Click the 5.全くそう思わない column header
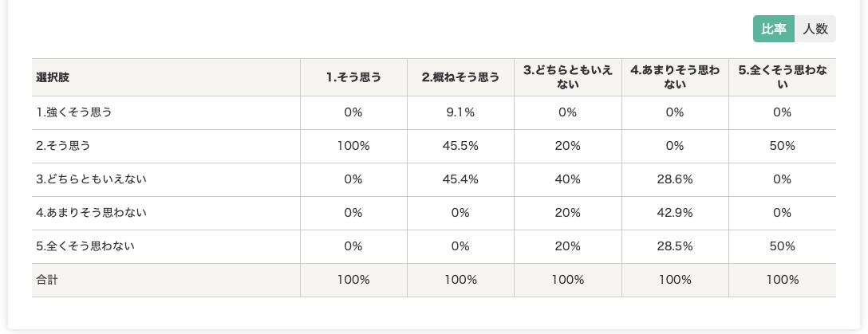The image size is (868, 334). (782, 77)
